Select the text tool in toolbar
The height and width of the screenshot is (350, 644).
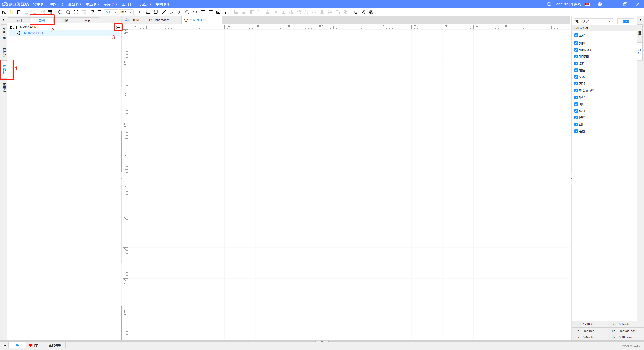(211, 12)
